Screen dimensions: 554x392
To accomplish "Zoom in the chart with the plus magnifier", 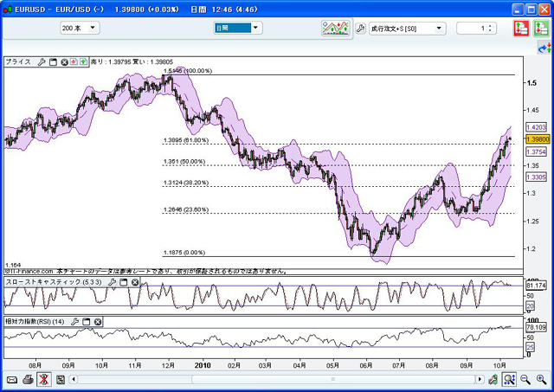I will click(x=542, y=380).
